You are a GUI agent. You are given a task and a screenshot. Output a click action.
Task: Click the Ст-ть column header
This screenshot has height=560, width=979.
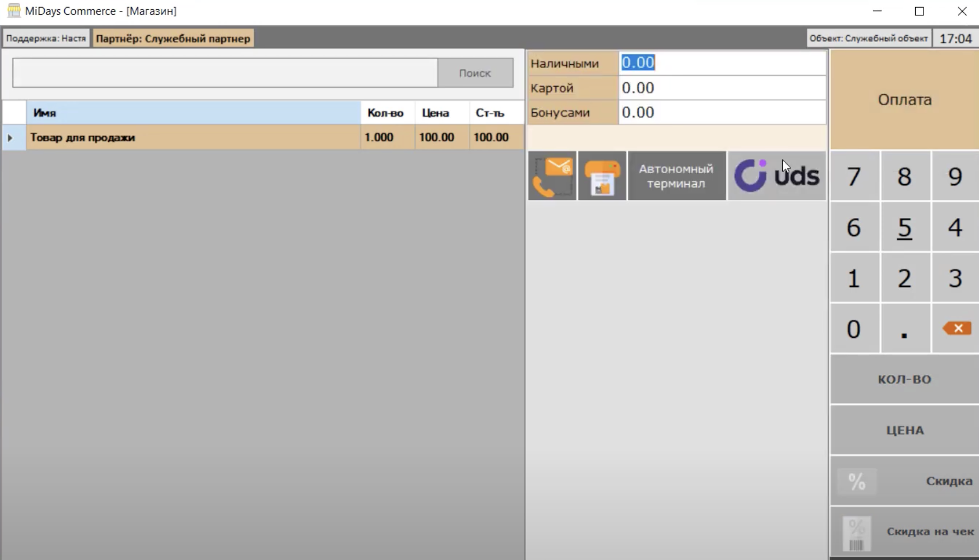(x=497, y=113)
